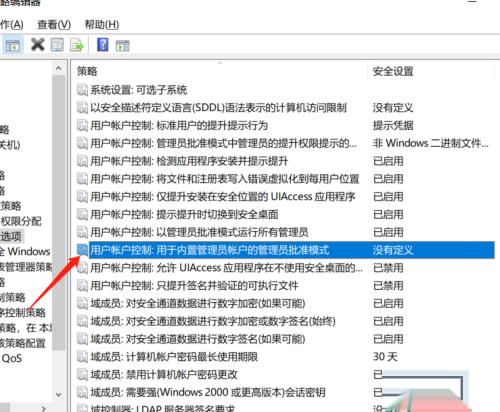Click 非 Windows 二进制文件 setting value

click(431, 143)
